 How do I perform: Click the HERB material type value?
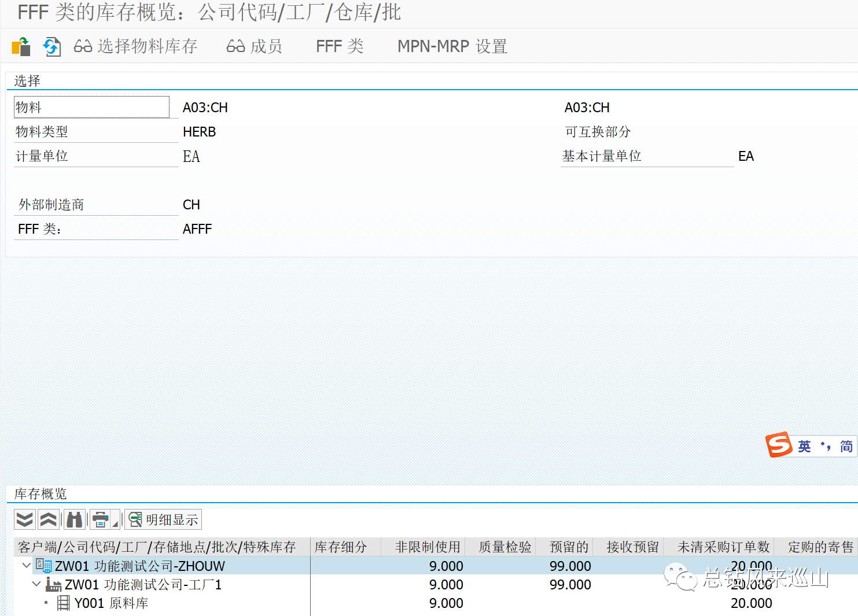coord(199,132)
